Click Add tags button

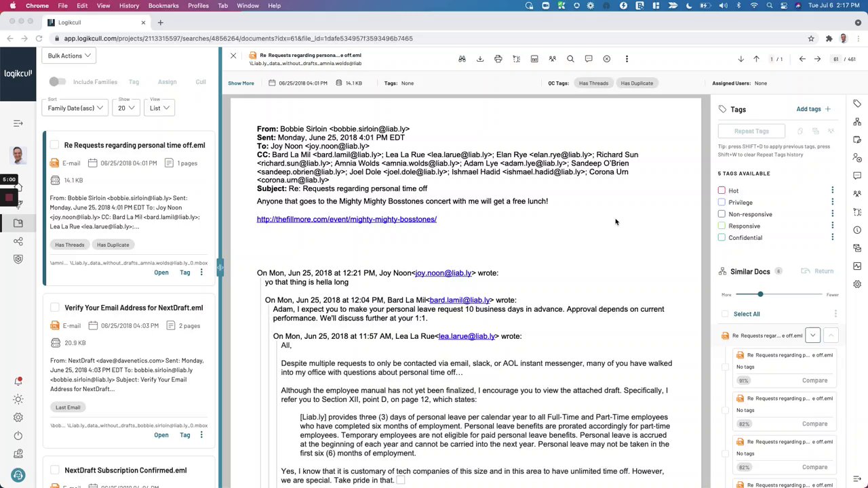813,109
